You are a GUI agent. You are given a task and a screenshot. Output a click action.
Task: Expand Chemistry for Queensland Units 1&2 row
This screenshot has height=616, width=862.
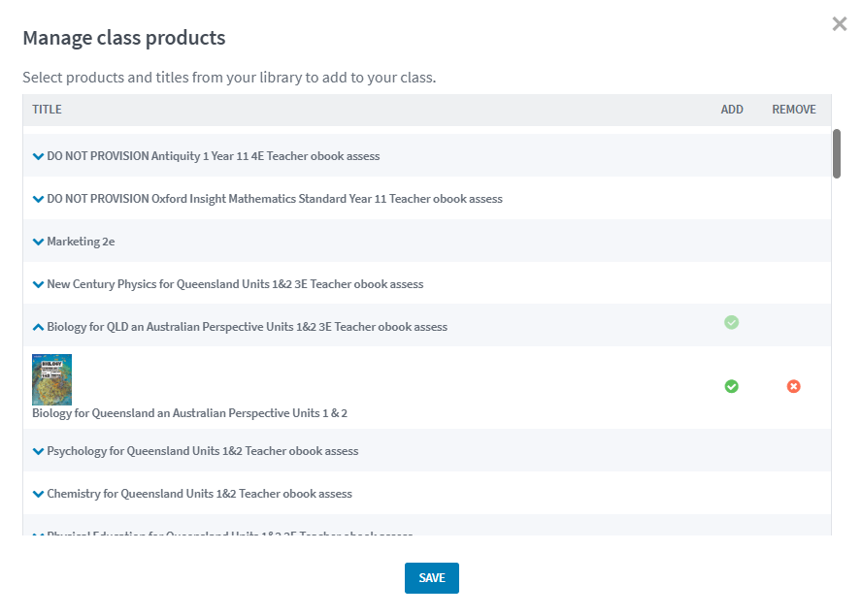tap(38, 494)
